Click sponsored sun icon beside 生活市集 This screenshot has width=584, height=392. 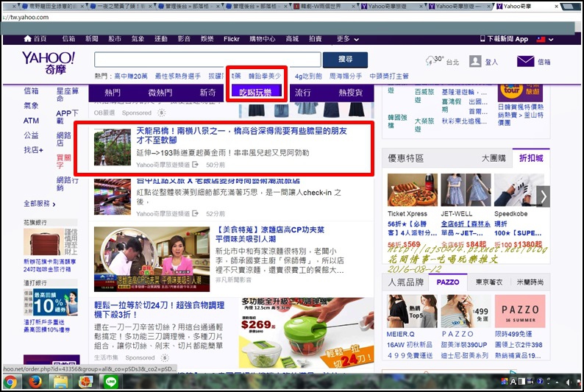(x=165, y=357)
